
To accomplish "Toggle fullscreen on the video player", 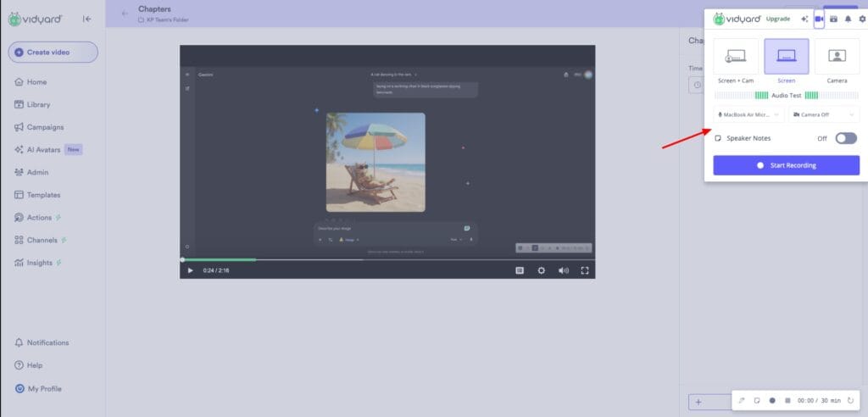I will pyautogui.click(x=584, y=270).
